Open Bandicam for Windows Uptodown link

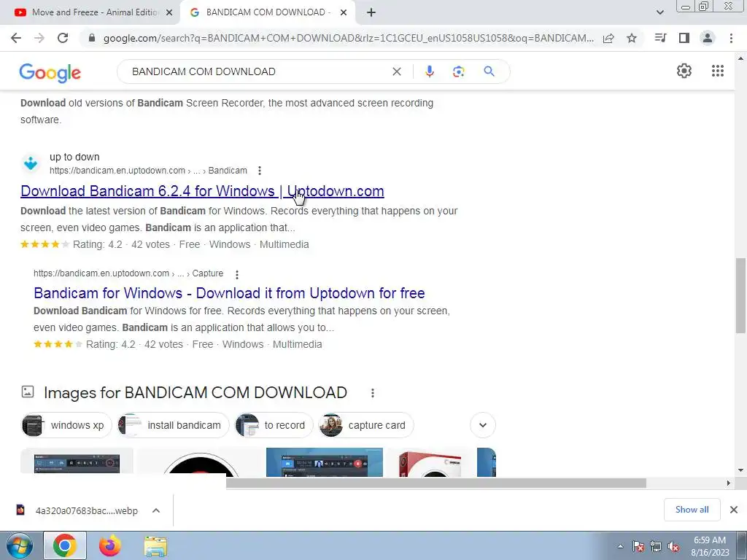pyautogui.click(x=229, y=293)
